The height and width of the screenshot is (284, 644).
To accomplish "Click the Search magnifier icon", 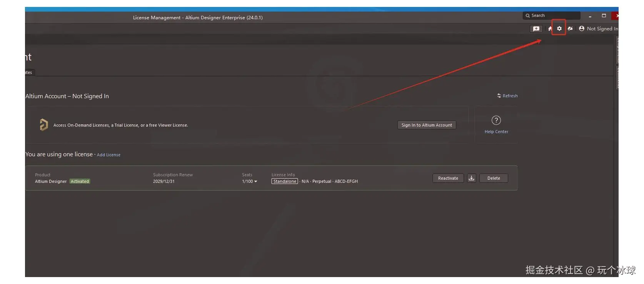I will pyautogui.click(x=527, y=16).
